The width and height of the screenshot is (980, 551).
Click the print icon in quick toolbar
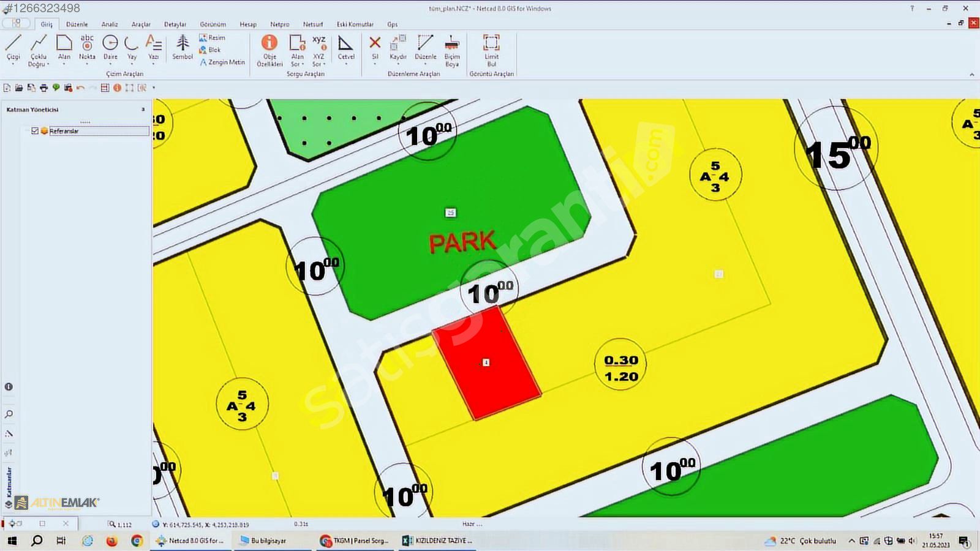point(43,88)
